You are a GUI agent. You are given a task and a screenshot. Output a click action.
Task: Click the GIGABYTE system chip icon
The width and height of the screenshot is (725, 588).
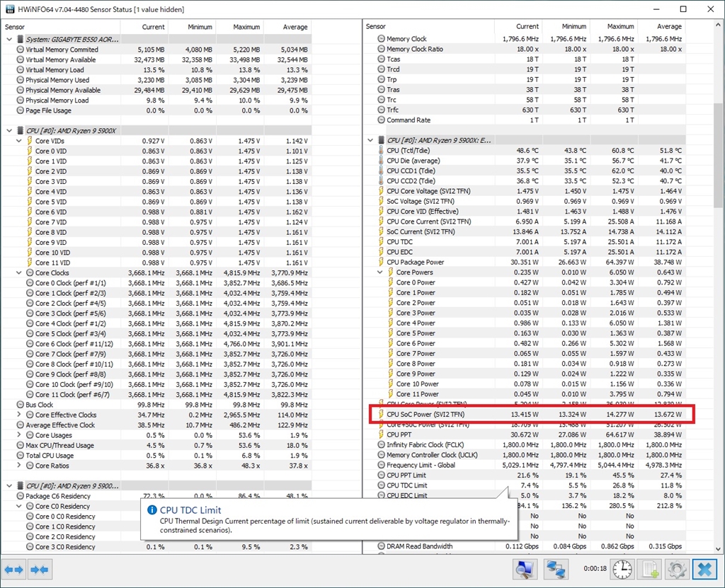click(21, 40)
